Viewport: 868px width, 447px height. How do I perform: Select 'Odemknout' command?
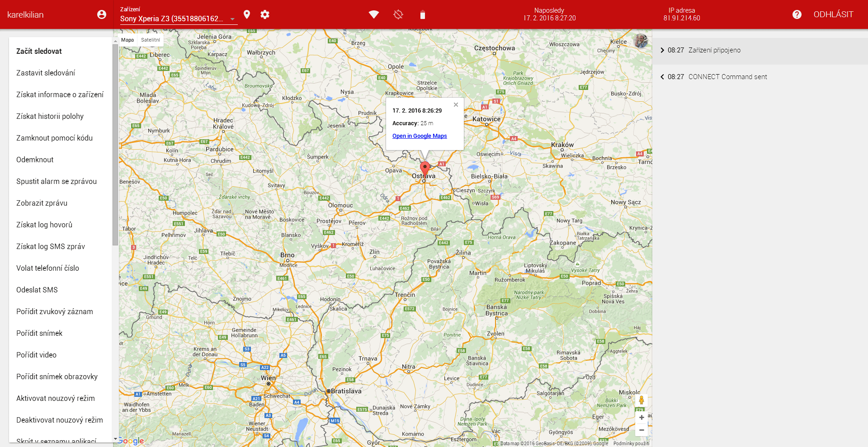click(x=61, y=160)
